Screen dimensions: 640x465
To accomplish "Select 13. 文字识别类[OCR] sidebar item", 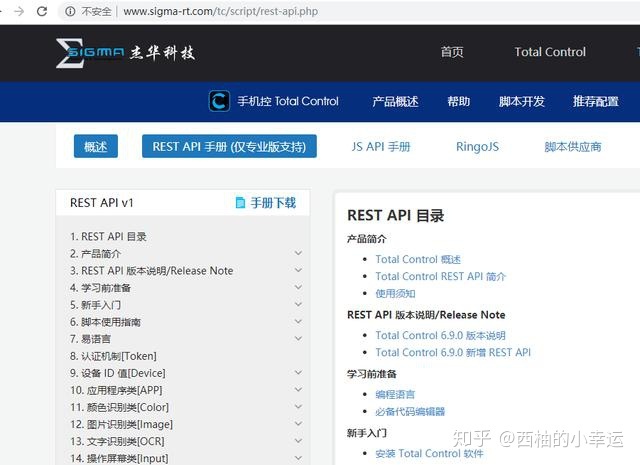I will [118, 441].
